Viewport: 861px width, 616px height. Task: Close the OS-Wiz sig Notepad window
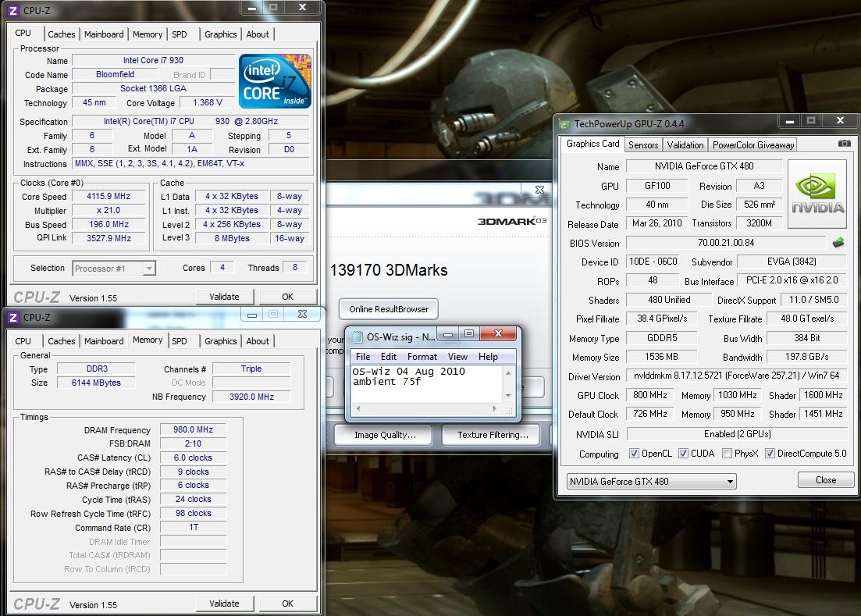coord(498,333)
